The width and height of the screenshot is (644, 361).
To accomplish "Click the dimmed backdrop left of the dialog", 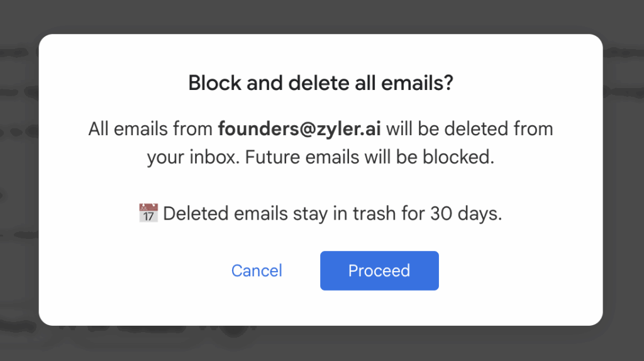I will coord(19,181).
